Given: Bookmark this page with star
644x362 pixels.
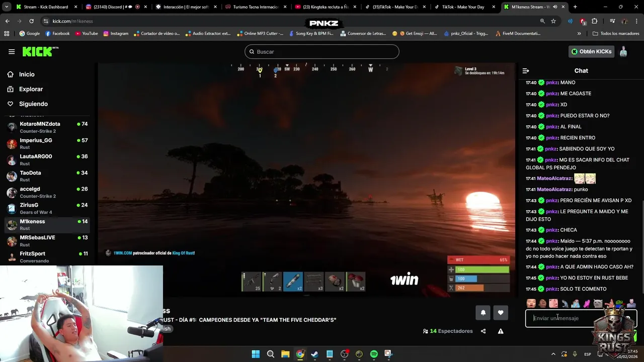Looking at the screenshot, I should tap(553, 21).
